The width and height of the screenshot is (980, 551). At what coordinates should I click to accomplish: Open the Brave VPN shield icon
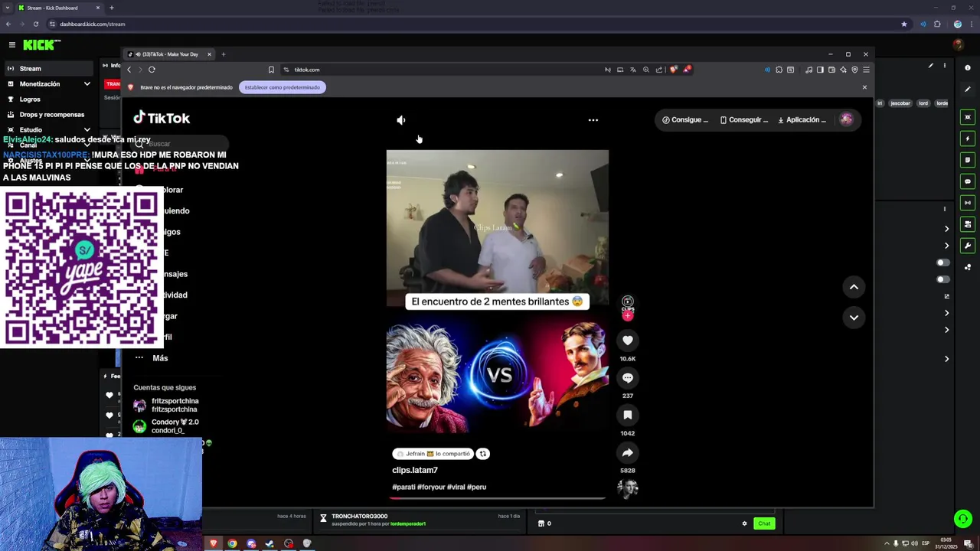coord(854,70)
